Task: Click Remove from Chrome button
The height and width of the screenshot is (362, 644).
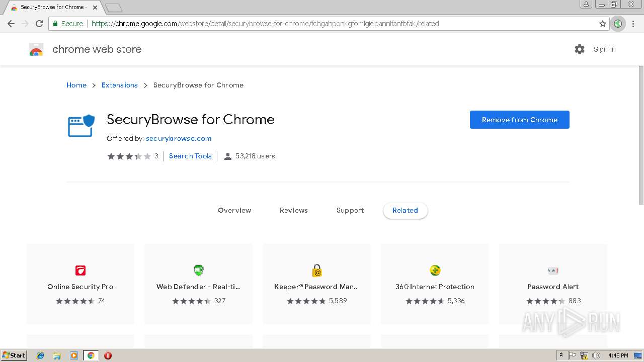Action: tap(520, 120)
